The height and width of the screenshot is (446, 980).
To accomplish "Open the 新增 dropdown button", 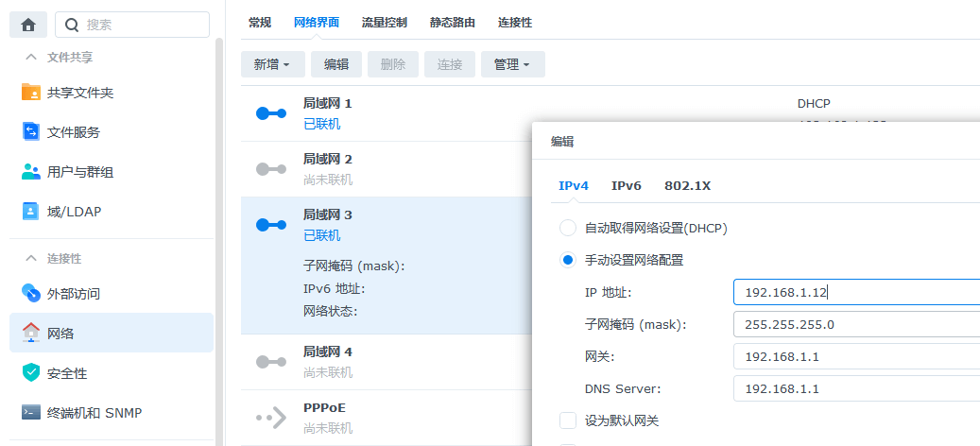I will pos(272,64).
